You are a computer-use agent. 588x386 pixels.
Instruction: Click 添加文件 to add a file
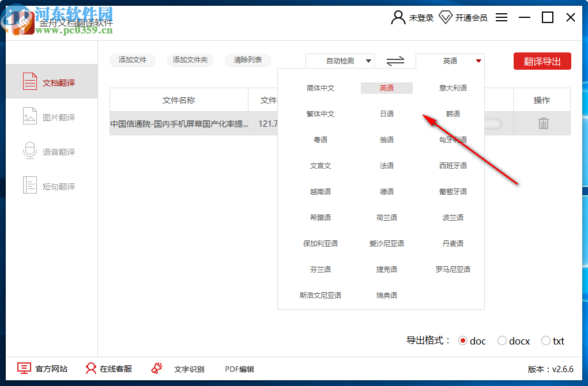coord(133,60)
